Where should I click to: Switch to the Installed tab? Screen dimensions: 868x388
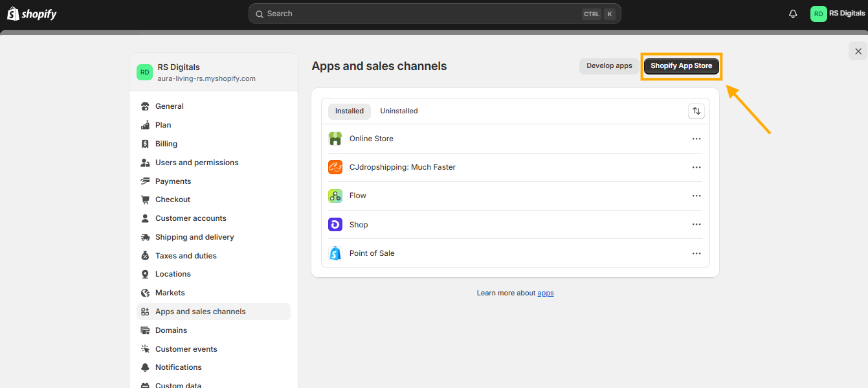click(x=350, y=111)
